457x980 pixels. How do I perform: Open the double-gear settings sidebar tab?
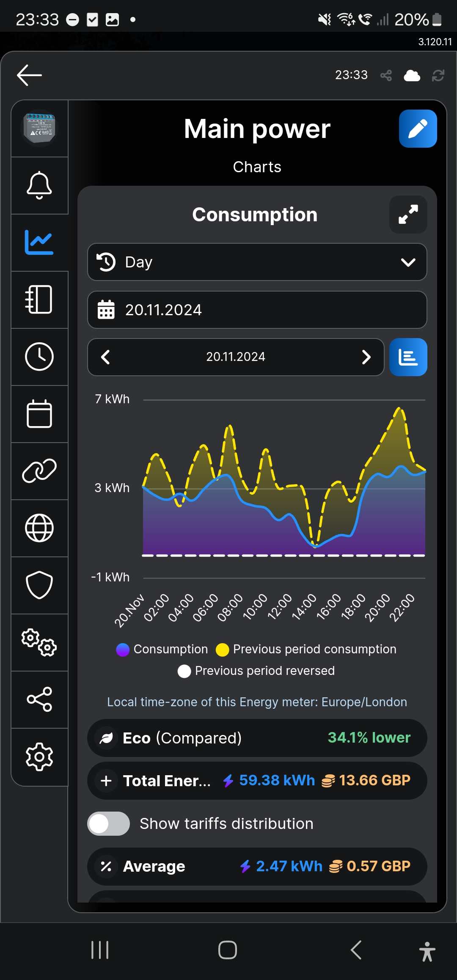point(39,642)
